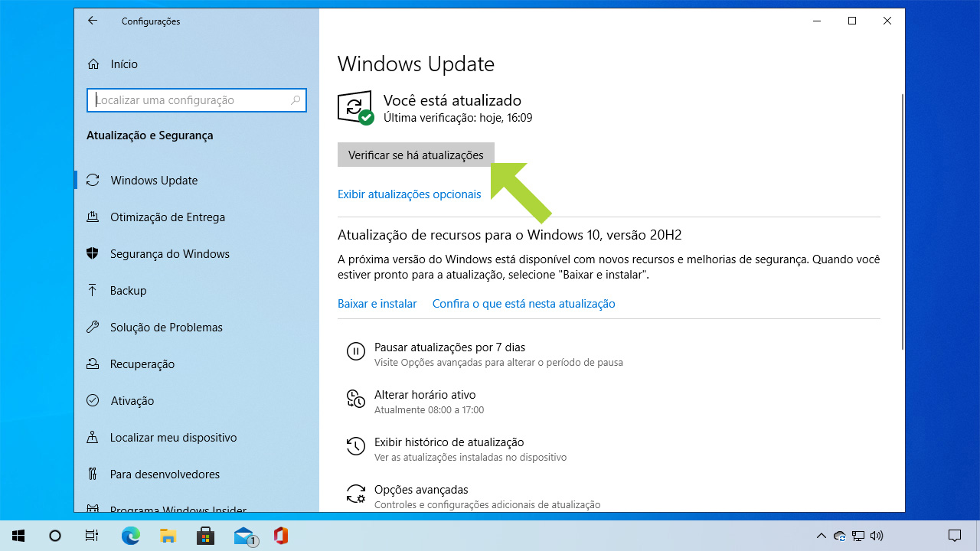Screen dimensions: 980x551
Task: Click the update status icon with green check
Action: (x=355, y=108)
